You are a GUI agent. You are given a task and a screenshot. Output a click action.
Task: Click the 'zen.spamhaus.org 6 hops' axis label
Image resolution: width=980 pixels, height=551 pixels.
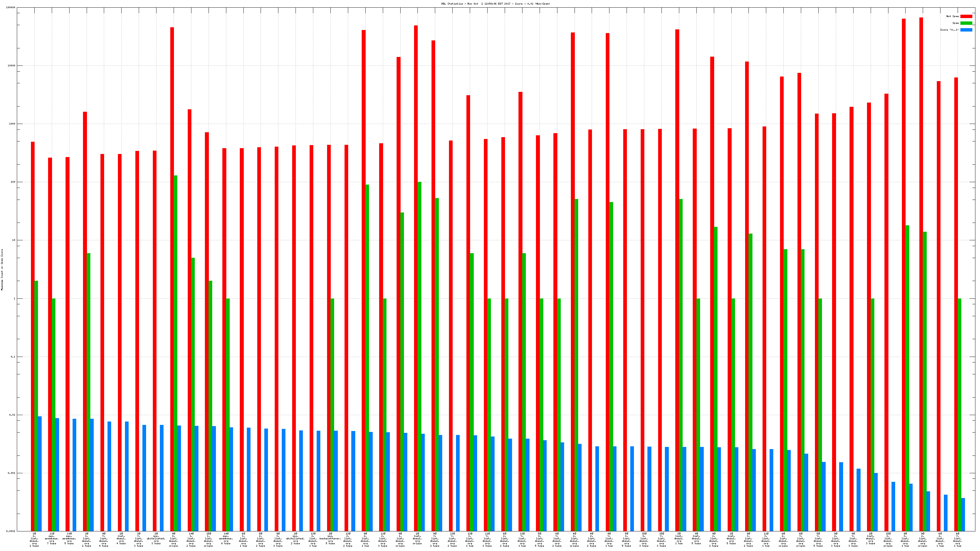pos(226,538)
